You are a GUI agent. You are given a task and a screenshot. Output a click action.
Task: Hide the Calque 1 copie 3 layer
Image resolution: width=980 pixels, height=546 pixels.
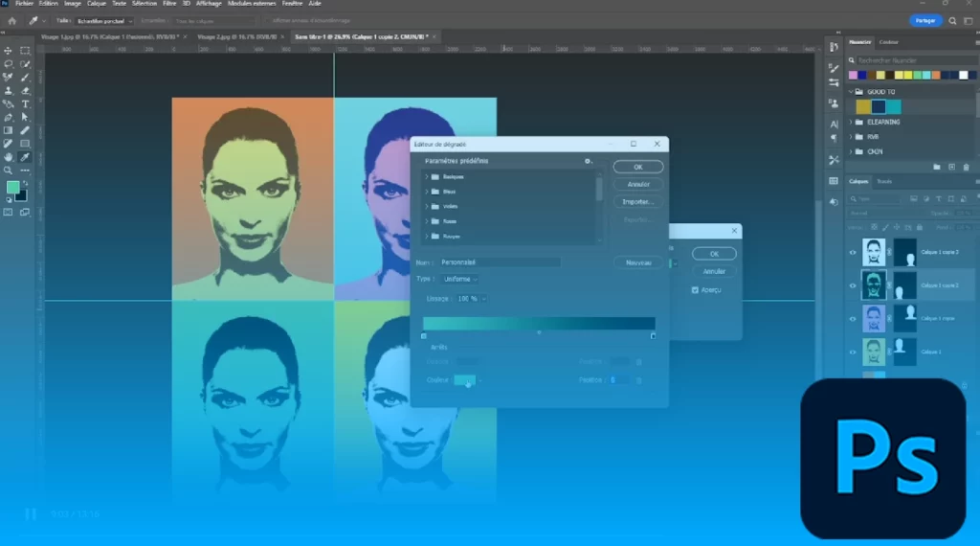coord(853,253)
